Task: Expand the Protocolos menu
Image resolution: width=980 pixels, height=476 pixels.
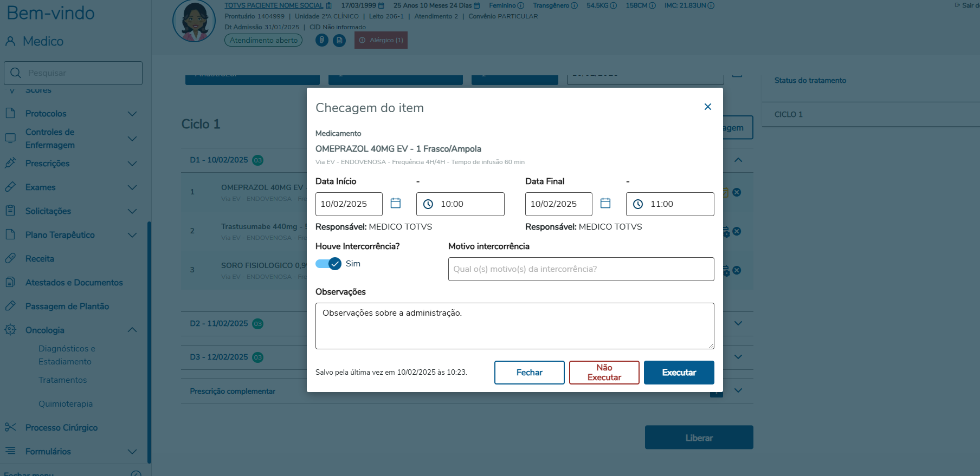Action: 132,114
